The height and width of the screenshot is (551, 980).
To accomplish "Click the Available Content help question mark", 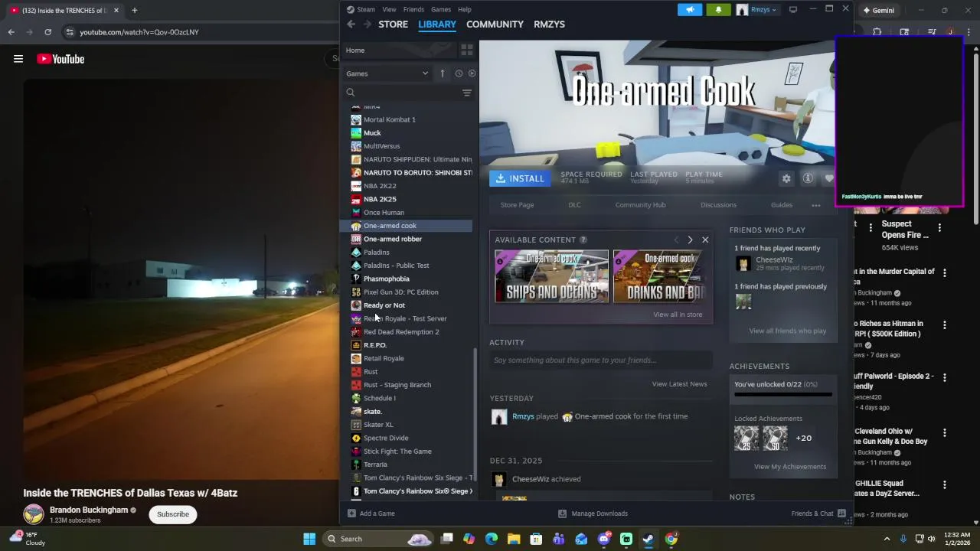I will click(x=583, y=240).
